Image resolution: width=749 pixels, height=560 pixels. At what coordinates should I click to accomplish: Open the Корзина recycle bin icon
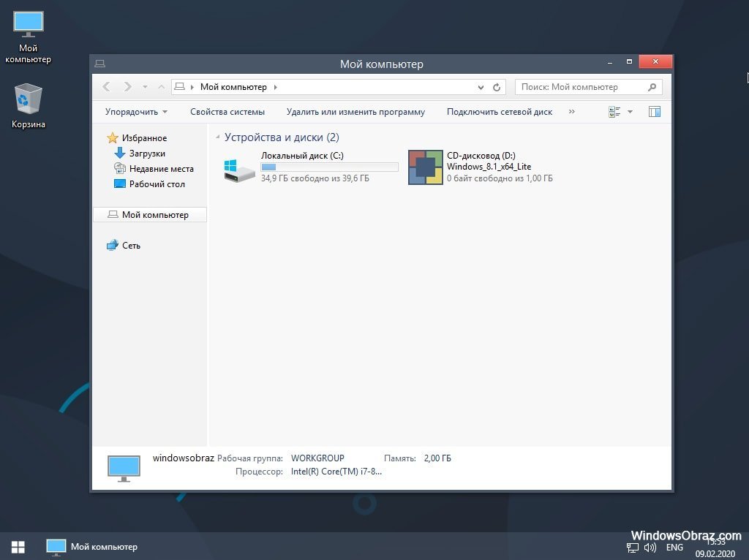[29, 106]
